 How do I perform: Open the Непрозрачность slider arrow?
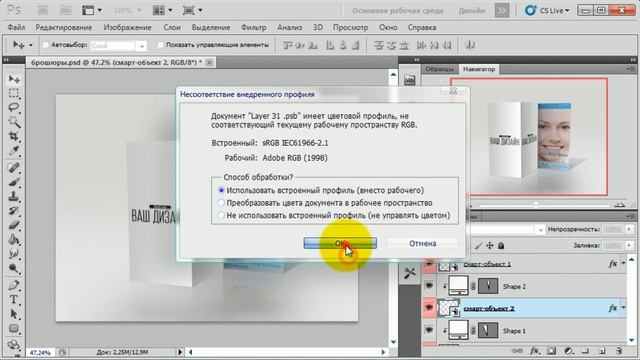coord(629,229)
